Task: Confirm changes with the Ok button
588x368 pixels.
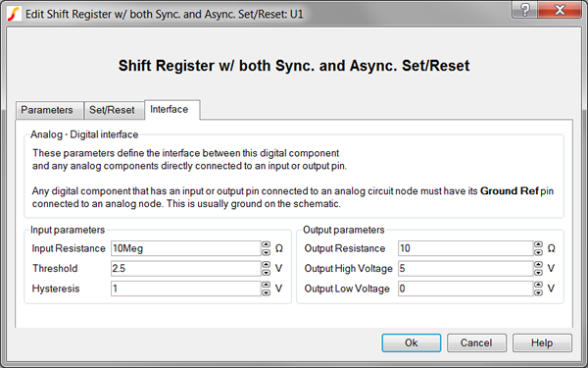Action: pos(412,342)
